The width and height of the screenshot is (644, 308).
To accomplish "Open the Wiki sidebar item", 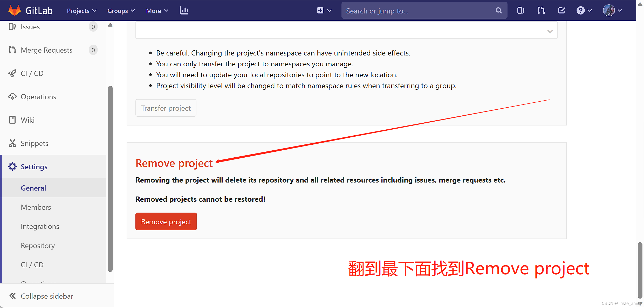I will point(28,120).
